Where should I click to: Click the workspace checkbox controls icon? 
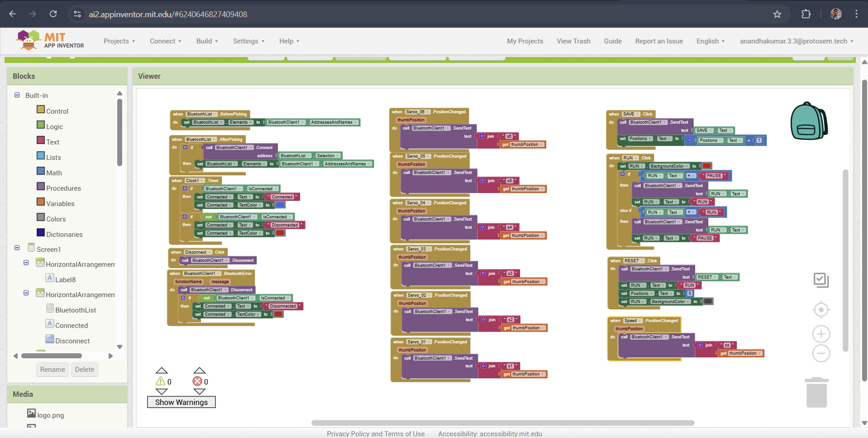[821, 280]
